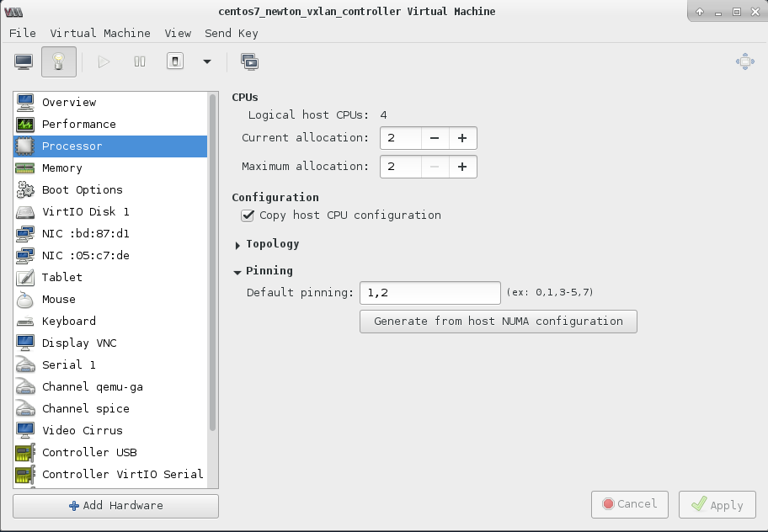Click Generate from host NUMA configuration
The height and width of the screenshot is (532, 768).
[498, 321]
